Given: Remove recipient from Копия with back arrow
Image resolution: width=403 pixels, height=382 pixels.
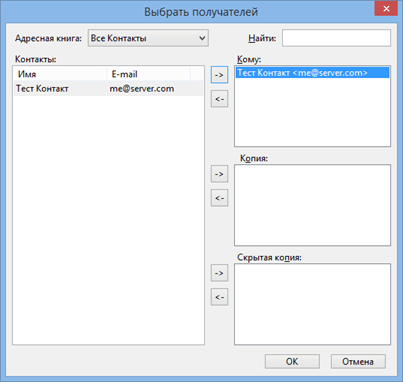Looking at the screenshot, I should (219, 198).
